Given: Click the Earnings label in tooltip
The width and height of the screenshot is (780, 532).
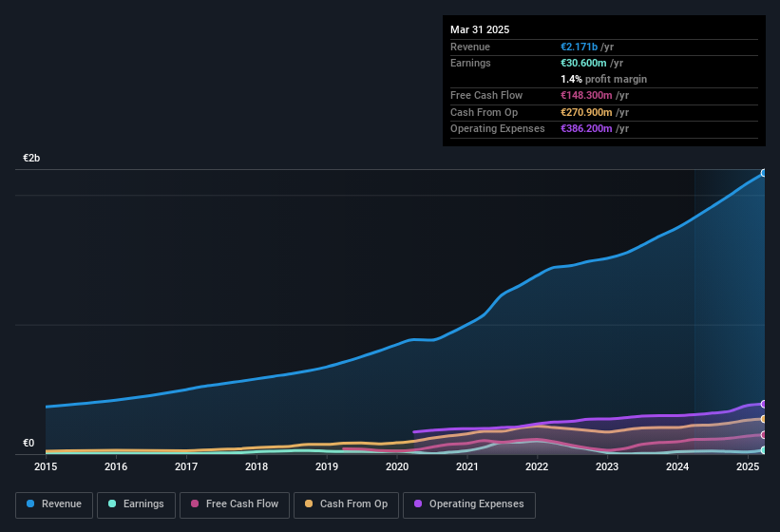Looking at the screenshot, I should click(x=470, y=63).
